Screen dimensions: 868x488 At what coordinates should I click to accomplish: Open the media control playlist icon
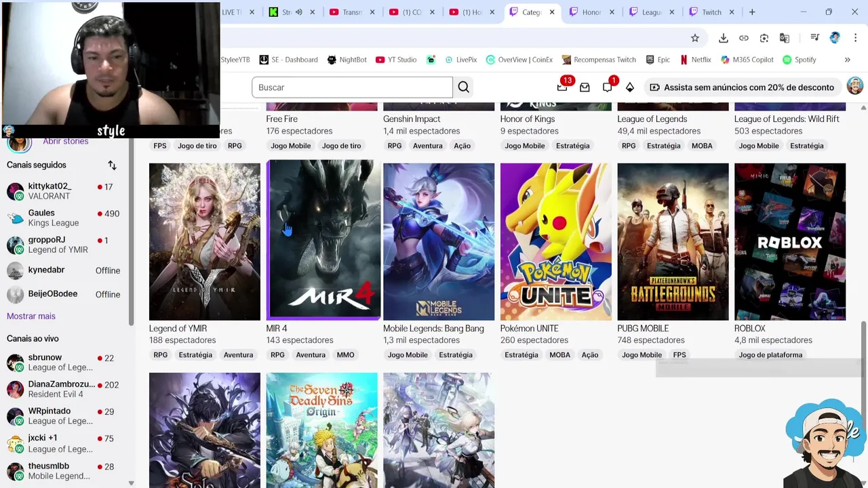click(x=814, y=38)
